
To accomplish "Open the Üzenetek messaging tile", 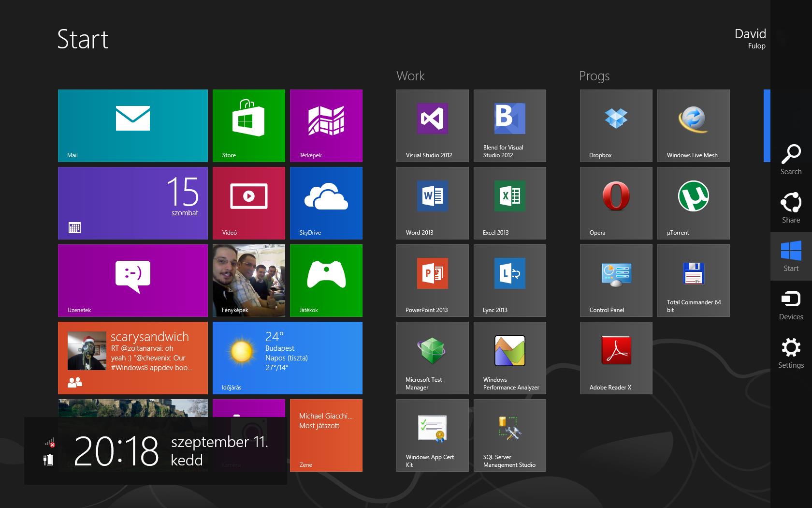I will 133,281.
